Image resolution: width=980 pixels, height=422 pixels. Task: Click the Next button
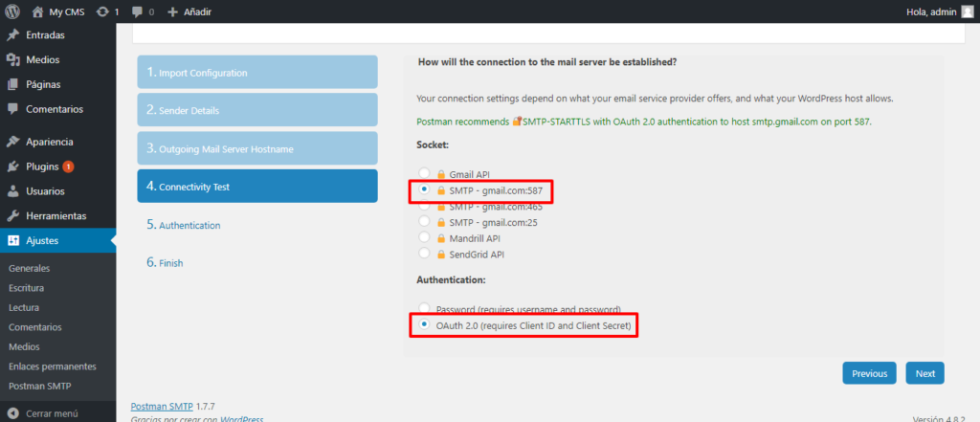[925, 373]
